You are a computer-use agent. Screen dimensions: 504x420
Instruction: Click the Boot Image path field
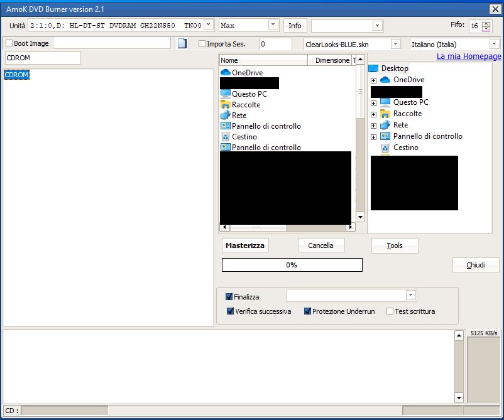pos(112,43)
